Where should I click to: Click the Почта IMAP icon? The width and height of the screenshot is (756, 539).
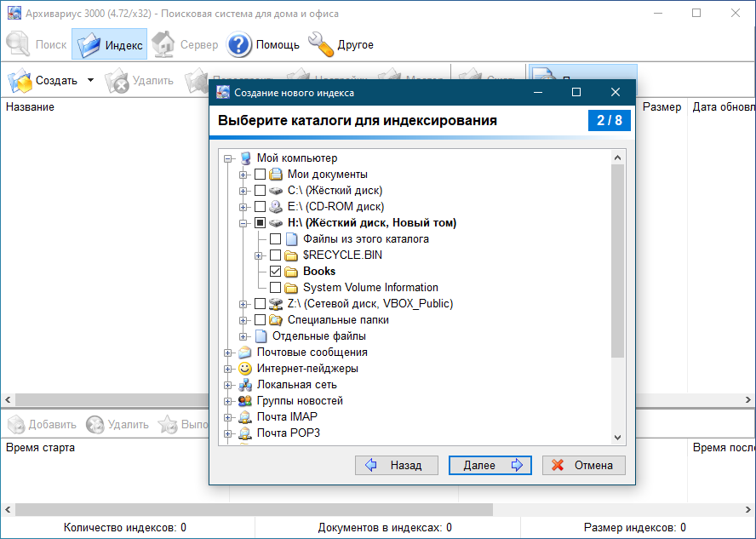pos(245,417)
